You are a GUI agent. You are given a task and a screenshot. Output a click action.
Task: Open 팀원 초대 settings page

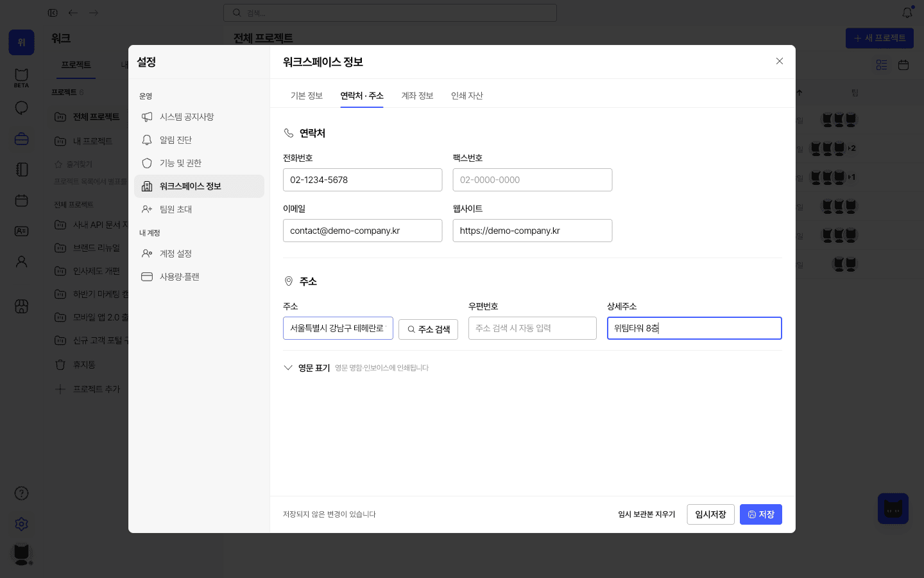point(199,209)
